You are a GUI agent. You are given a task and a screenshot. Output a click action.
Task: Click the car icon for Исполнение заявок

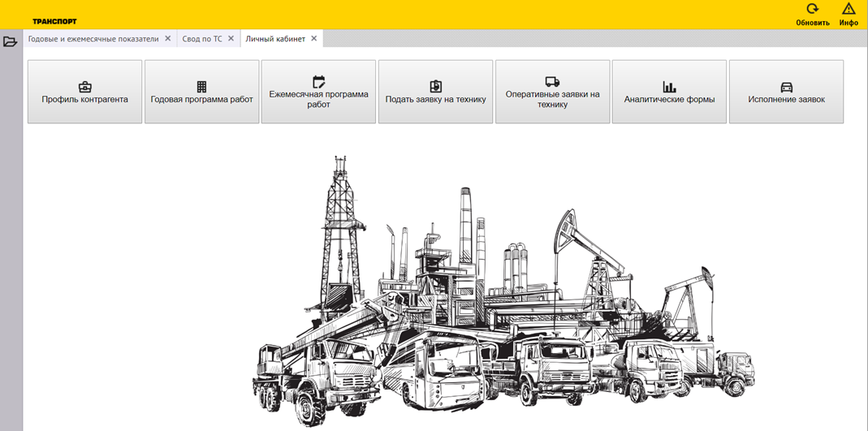coord(786,87)
